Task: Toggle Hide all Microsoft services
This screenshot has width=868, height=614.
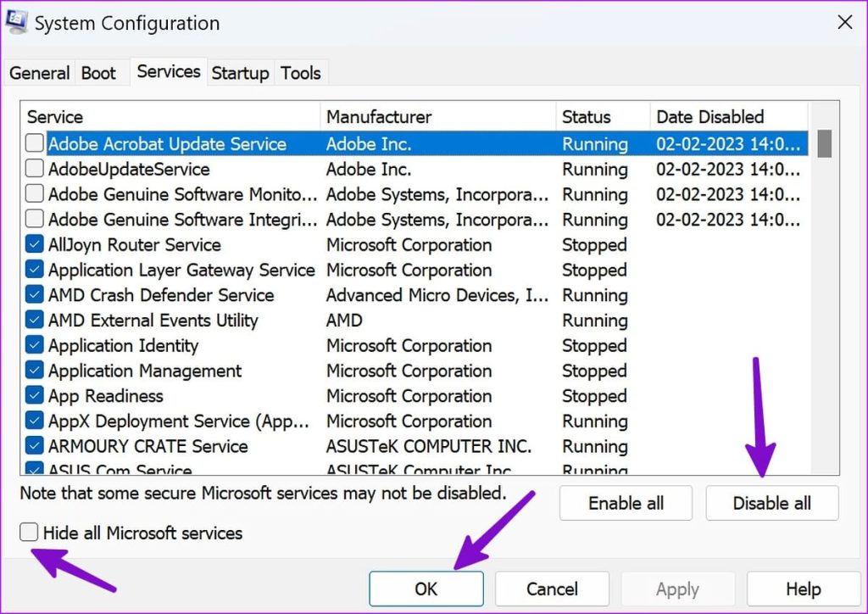Action: click(28, 532)
